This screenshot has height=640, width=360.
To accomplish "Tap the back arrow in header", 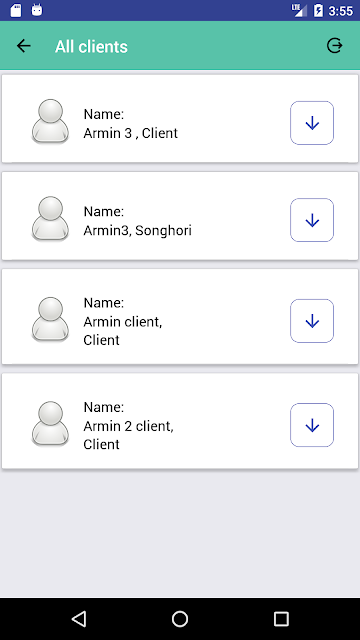I will [24, 46].
